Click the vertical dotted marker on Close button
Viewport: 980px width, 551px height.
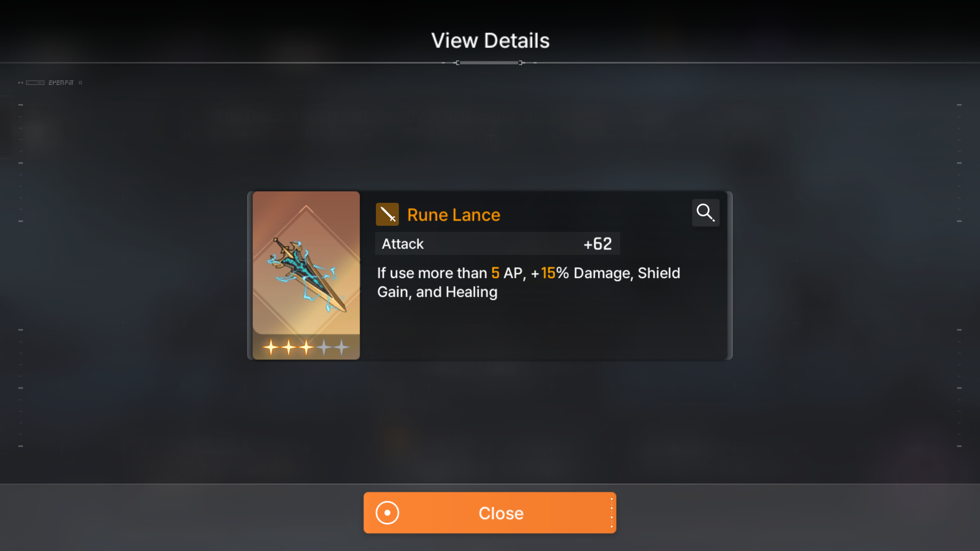point(611,513)
